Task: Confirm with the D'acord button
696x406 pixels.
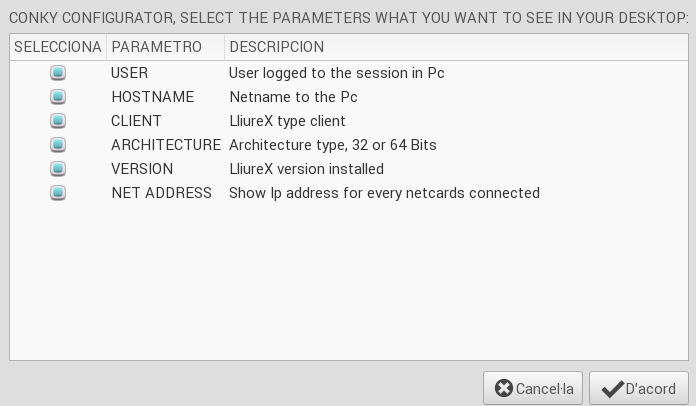Action: [639, 389]
